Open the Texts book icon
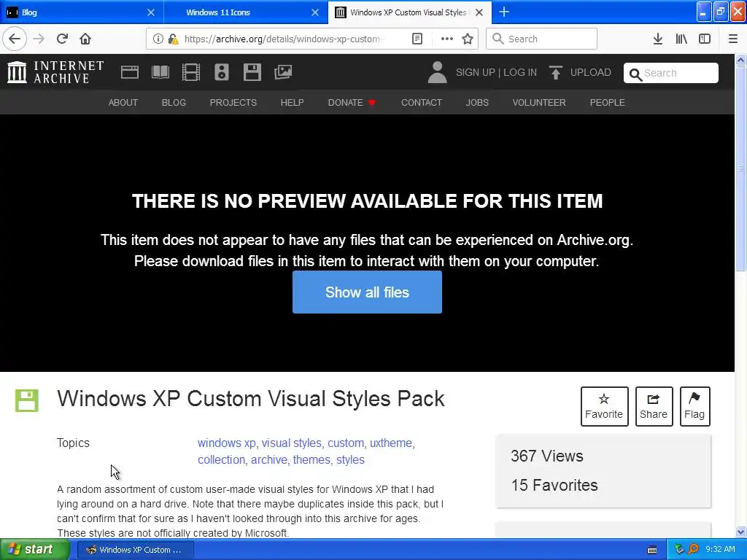This screenshot has height=560, width=747. tap(160, 72)
